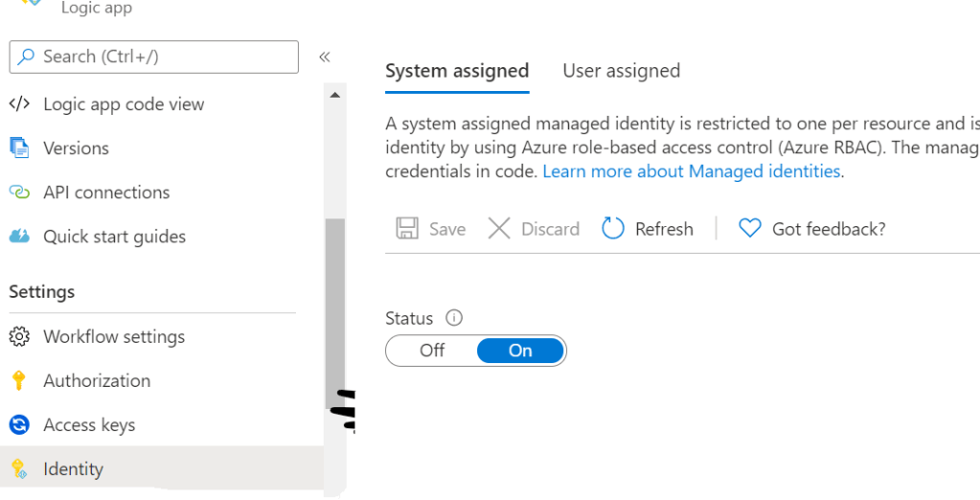Discard changes with Discard button

pyautogui.click(x=534, y=229)
